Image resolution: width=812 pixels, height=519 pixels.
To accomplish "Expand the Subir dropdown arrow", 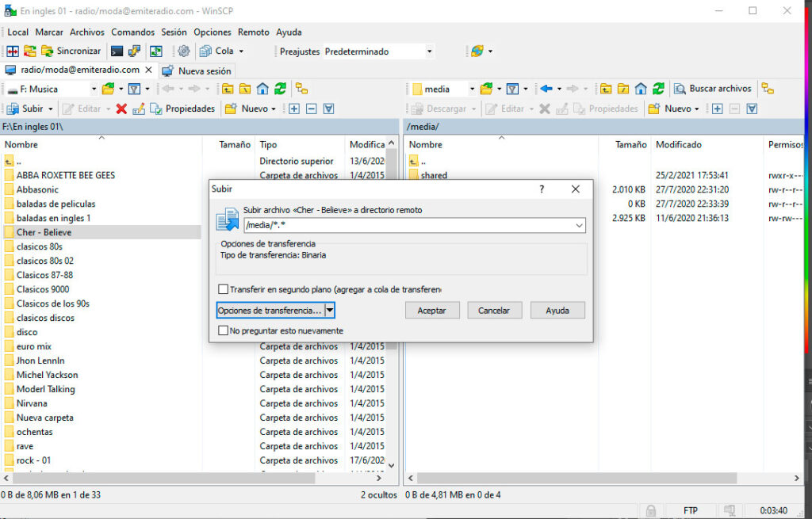I will pyautogui.click(x=51, y=109).
